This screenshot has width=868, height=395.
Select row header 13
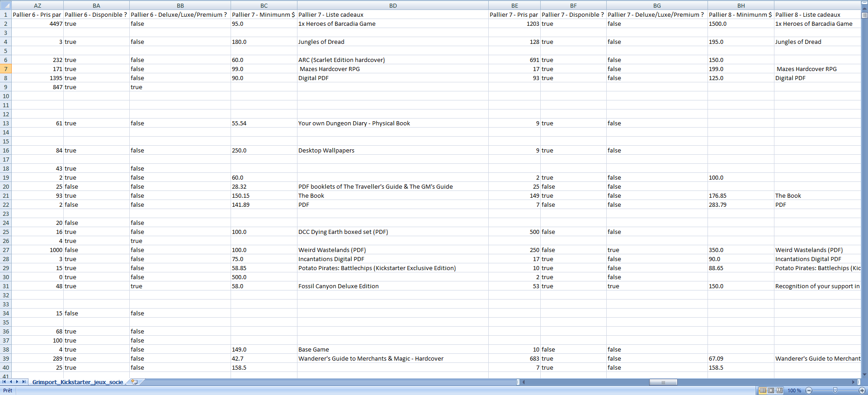tap(6, 123)
